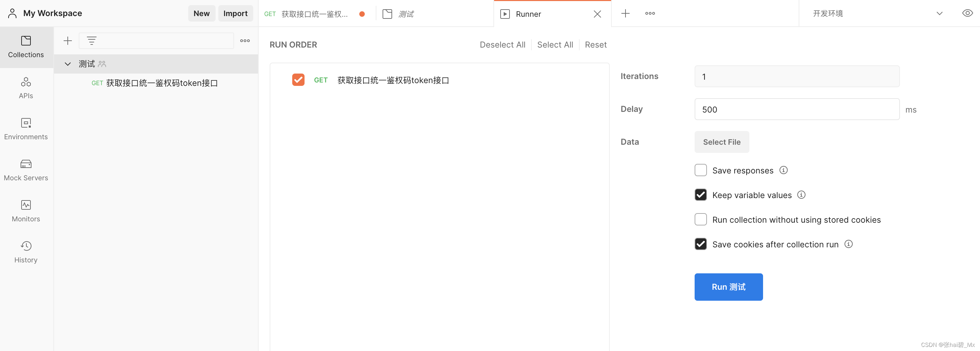This screenshot has width=980, height=351.
Task: Open tab bar more options ellipsis
Action: (x=650, y=14)
